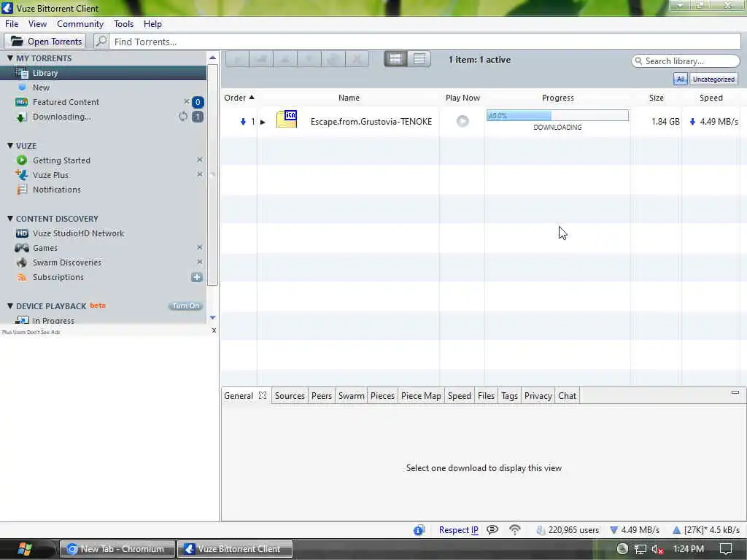Click the Games controller icon
The width and height of the screenshot is (747, 560).
[22, 248]
